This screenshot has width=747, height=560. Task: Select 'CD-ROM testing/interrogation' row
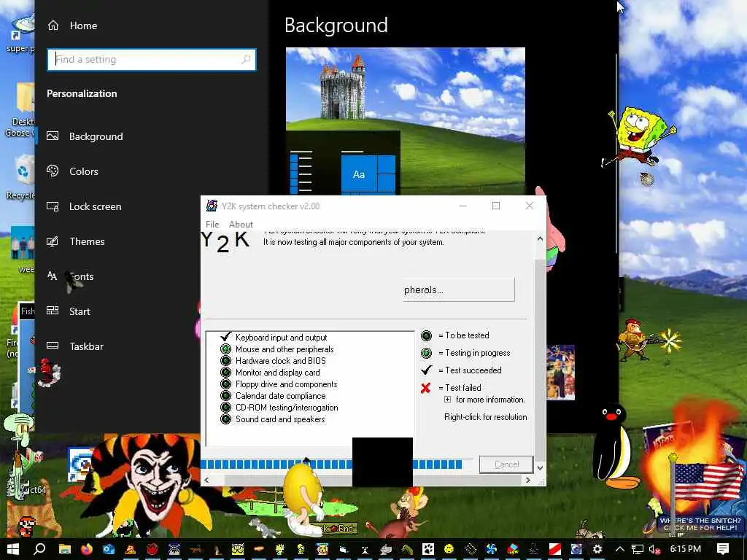(x=279, y=408)
